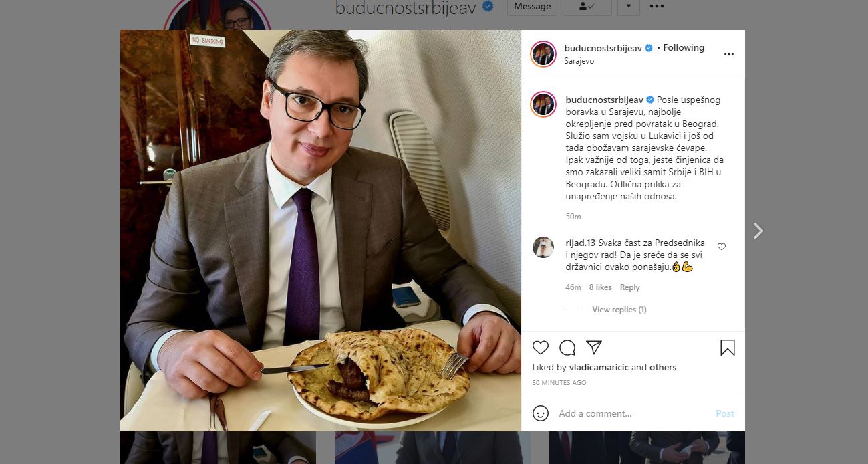The width and height of the screenshot is (868, 464).
Task: Open the top-right ellipsis menu
Action: pos(657,6)
